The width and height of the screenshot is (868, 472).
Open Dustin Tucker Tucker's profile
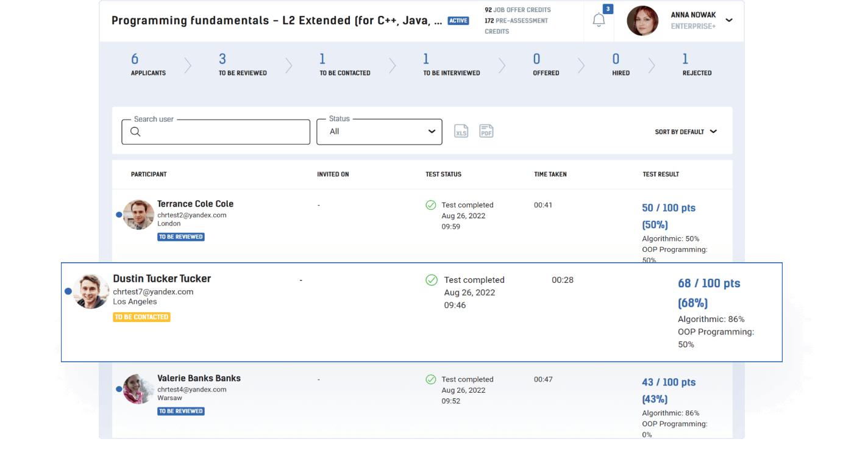tap(162, 279)
